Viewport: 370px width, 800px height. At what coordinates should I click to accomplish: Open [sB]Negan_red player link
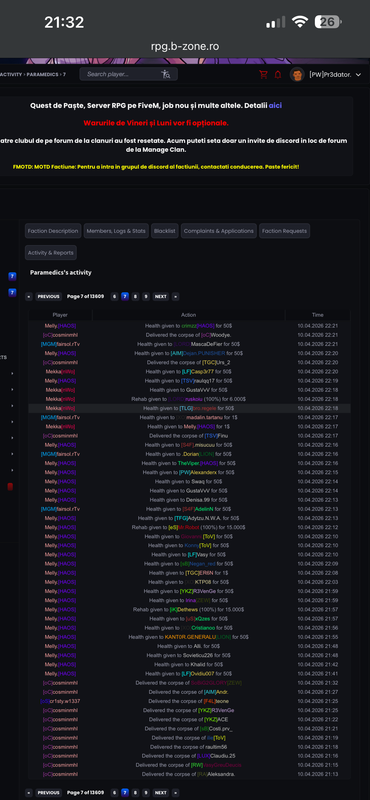coord(198,564)
